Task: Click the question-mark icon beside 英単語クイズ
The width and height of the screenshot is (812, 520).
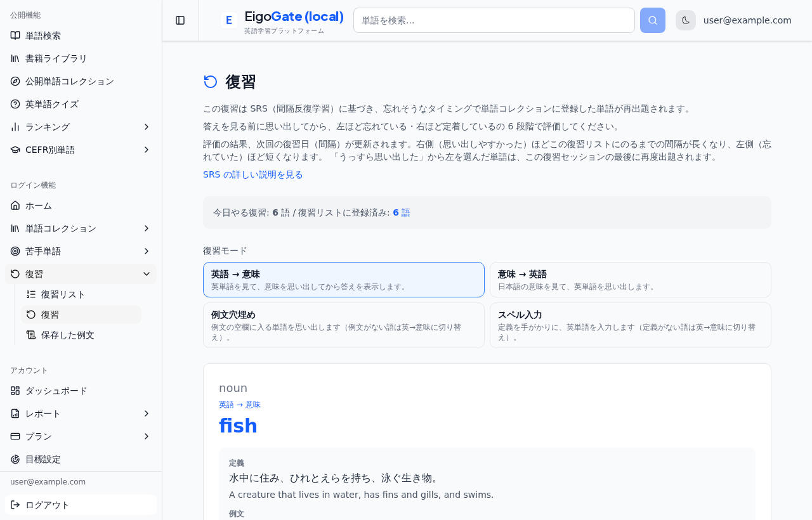Action: tap(15, 104)
